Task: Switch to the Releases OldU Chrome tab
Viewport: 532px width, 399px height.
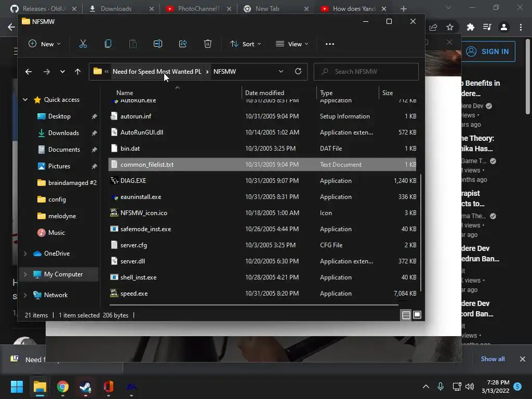Action: tap(44, 8)
